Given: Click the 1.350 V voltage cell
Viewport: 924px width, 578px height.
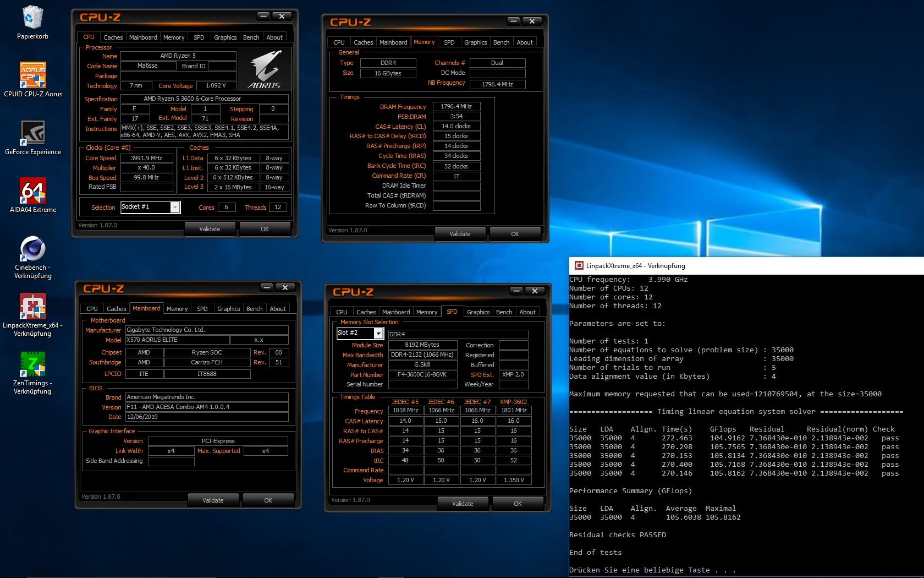Looking at the screenshot, I should click(514, 480).
